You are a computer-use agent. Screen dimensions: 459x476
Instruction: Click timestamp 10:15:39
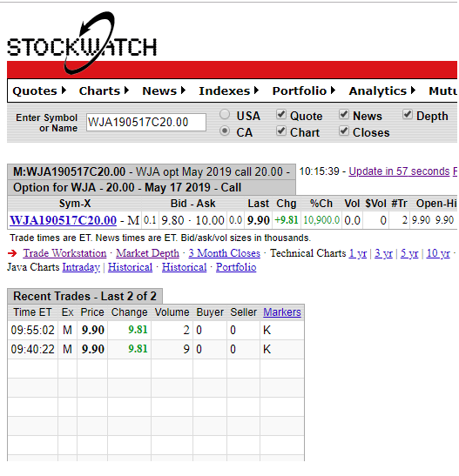(319, 171)
